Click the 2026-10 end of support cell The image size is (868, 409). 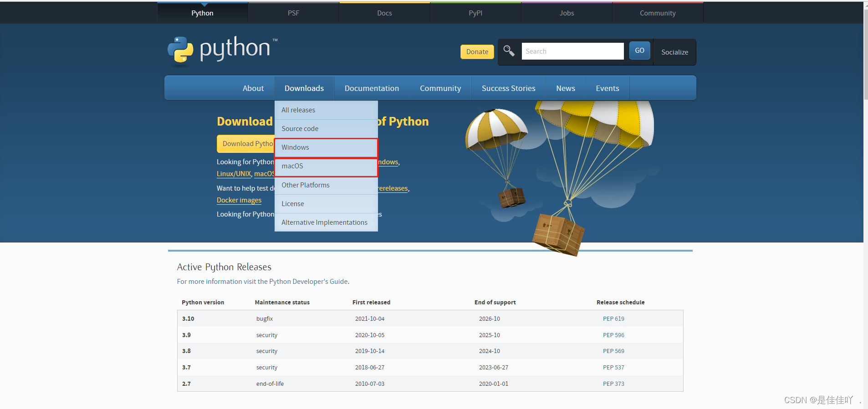coord(490,319)
